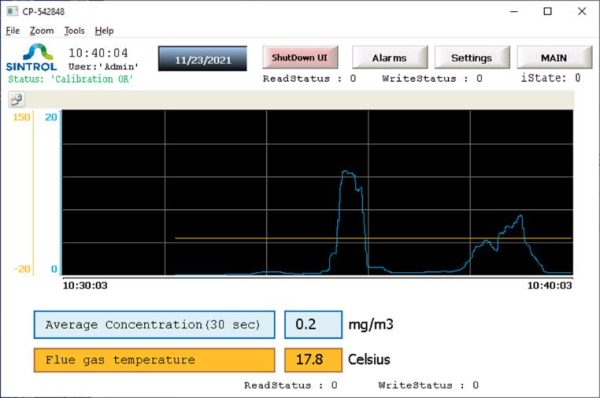600x398 pixels.
Task: Go to the MAIN screen
Action: coord(554,58)
